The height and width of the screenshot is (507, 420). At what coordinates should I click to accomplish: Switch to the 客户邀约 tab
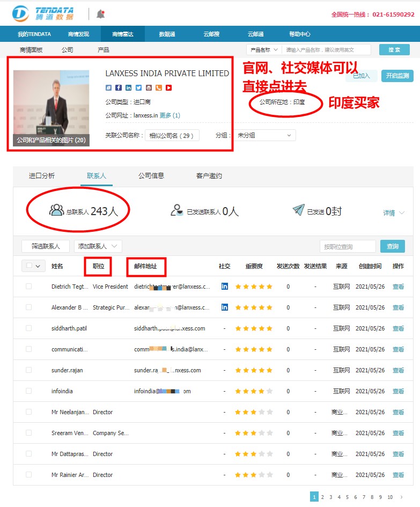[209, 175]
